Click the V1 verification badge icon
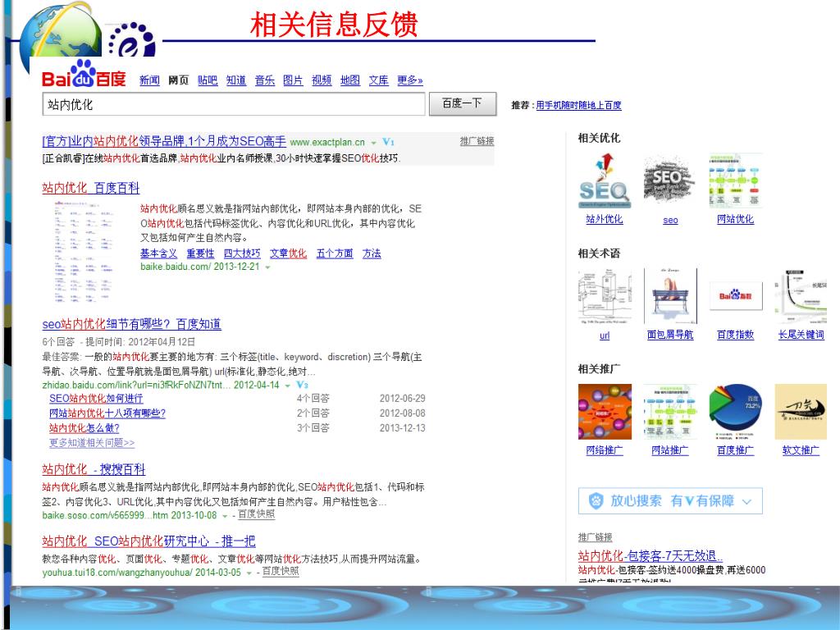Image resolution: width=840 pixels, height=630 pixels. pyautogui.click(x=388, y=142)
